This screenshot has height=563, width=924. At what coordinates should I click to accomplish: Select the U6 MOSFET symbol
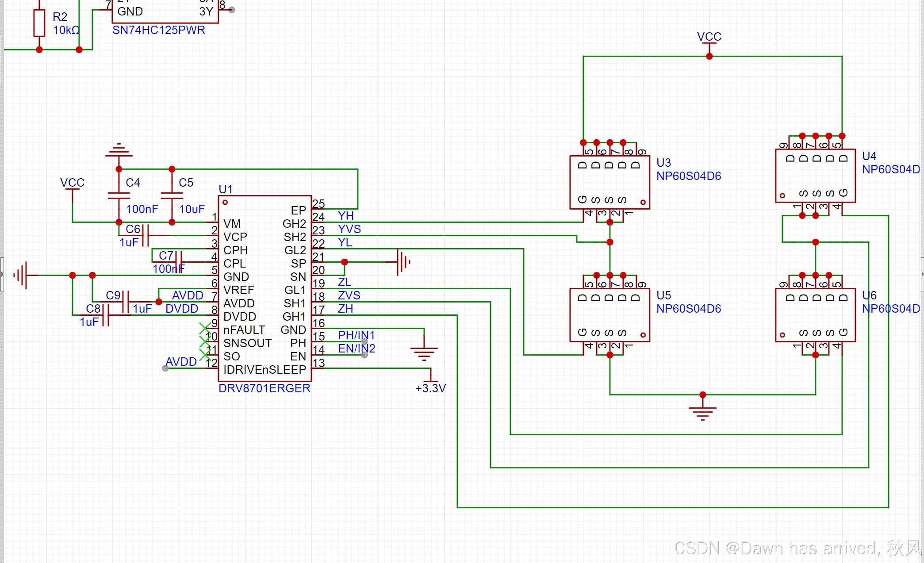coord(815,315)
